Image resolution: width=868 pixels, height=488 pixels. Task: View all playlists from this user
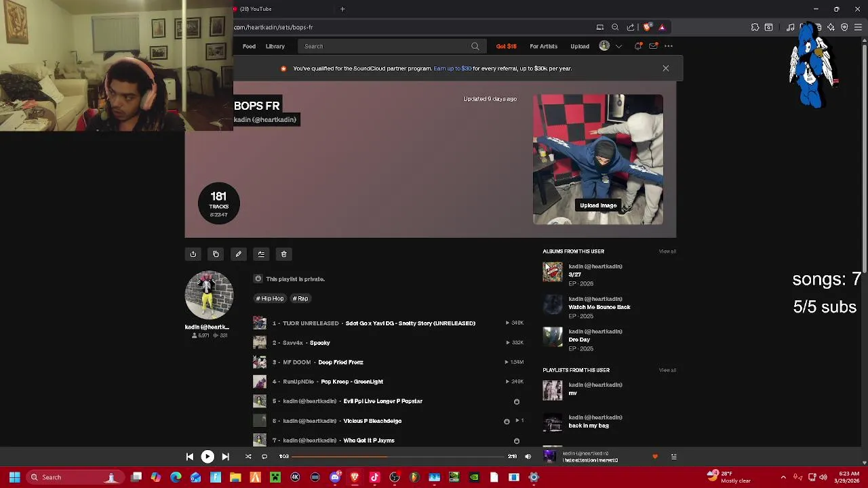[667, 370]
